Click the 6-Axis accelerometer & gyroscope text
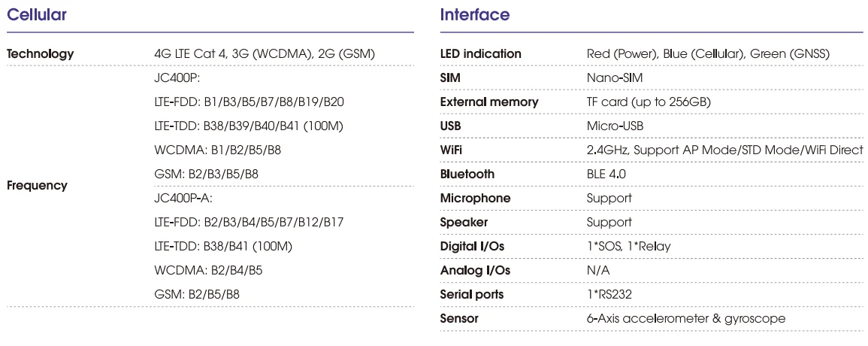The image size is (868, 346). [685, 319]
